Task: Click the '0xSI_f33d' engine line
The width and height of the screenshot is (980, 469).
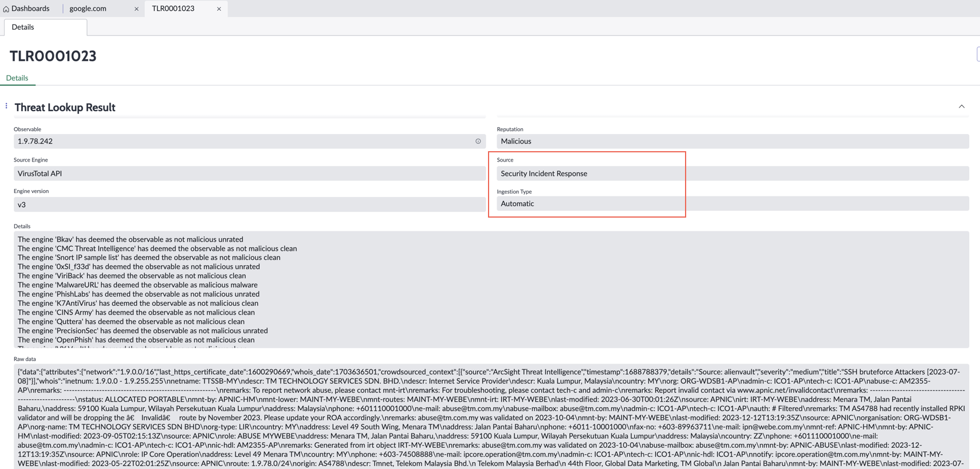Action: [139, 267]
